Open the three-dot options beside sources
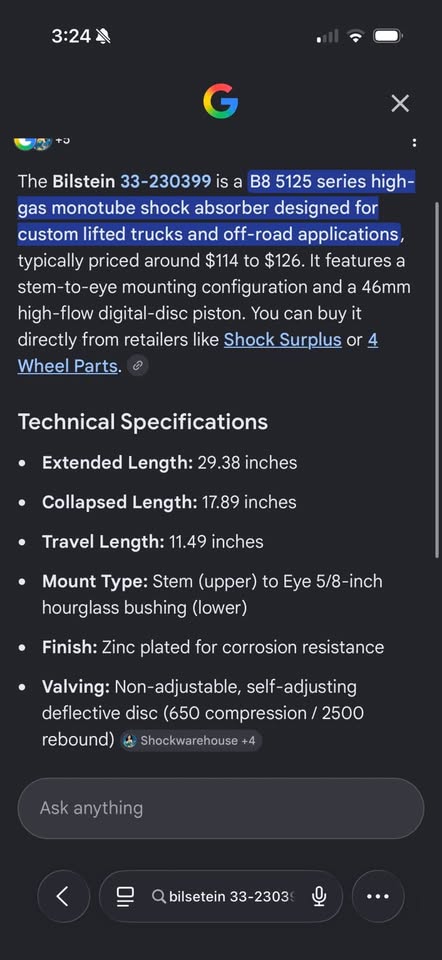 (414, 143)
